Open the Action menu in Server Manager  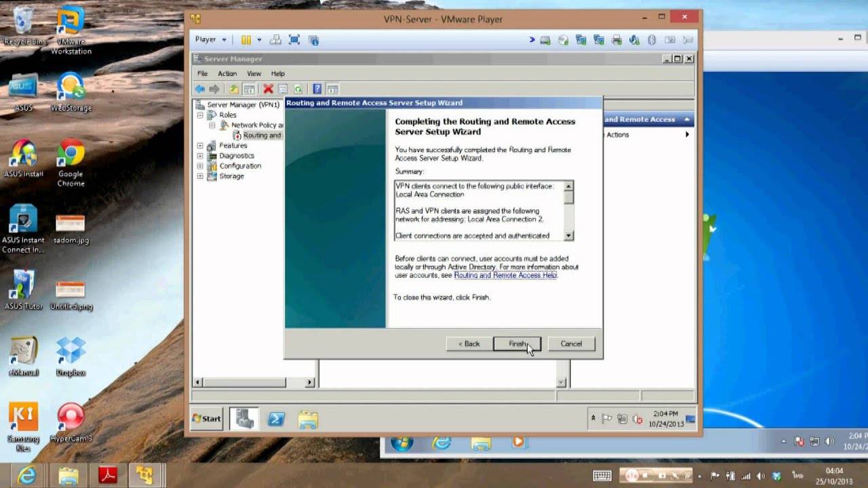pyautogui.click(x=227, y=73)
